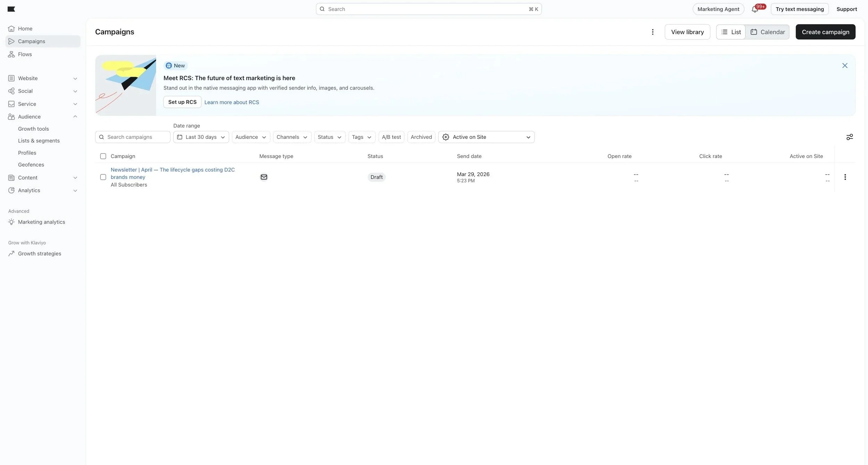Collapse the Audience sidebar section
The width and height of the screenshot is (868, 465).
75,117
